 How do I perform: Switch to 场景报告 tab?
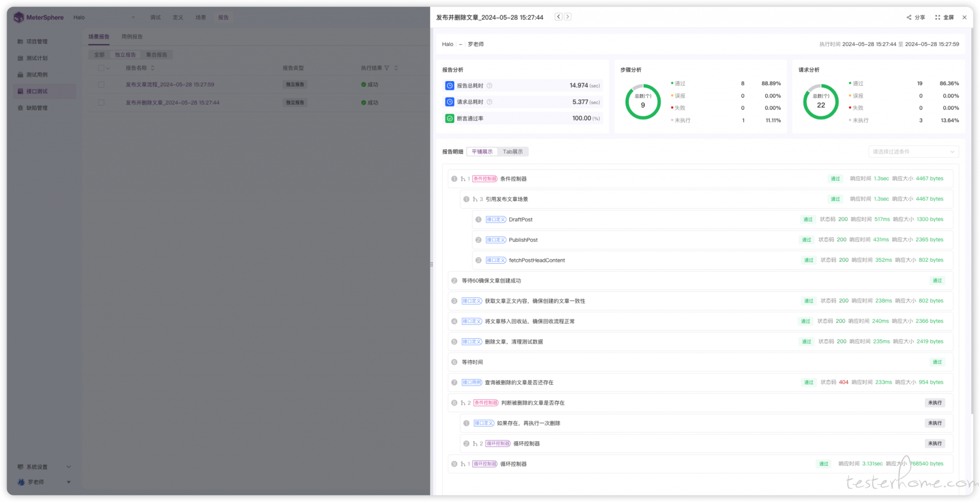[x=99, y=37]
